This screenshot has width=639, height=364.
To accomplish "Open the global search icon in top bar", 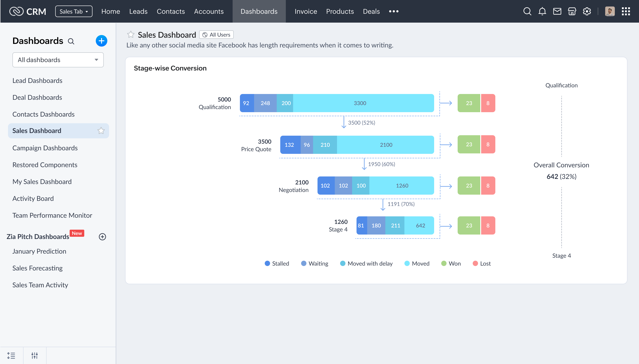I will (x=527, y=11).
